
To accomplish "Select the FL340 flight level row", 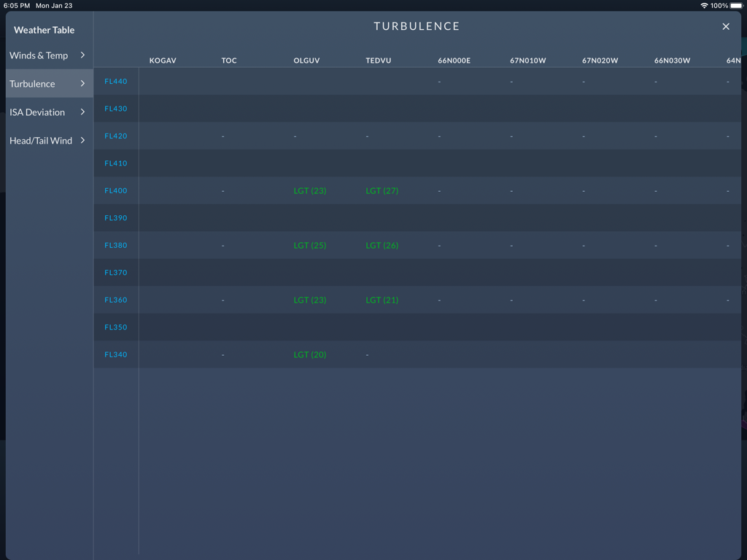I will click(115, 354).
